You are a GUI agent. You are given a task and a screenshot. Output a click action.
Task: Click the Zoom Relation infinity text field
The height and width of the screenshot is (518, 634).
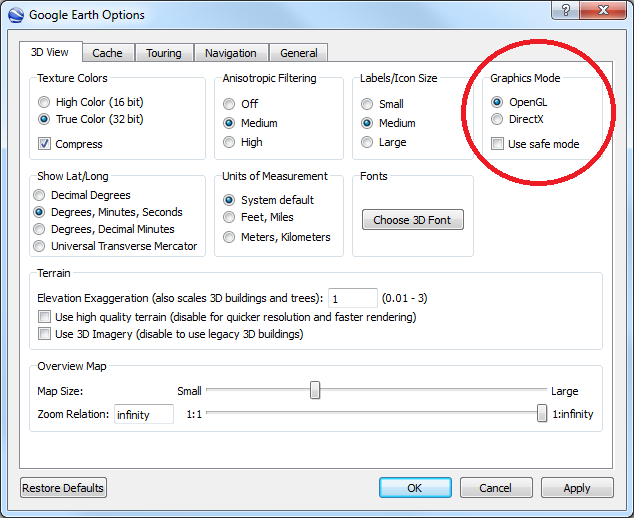pos(144,414)
